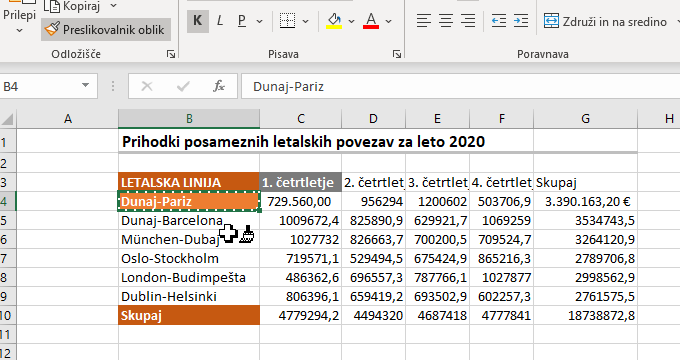The height and width of the screenshot is (360, 680).
Task: Click cell value 675424,9
Action: point(437,259)
